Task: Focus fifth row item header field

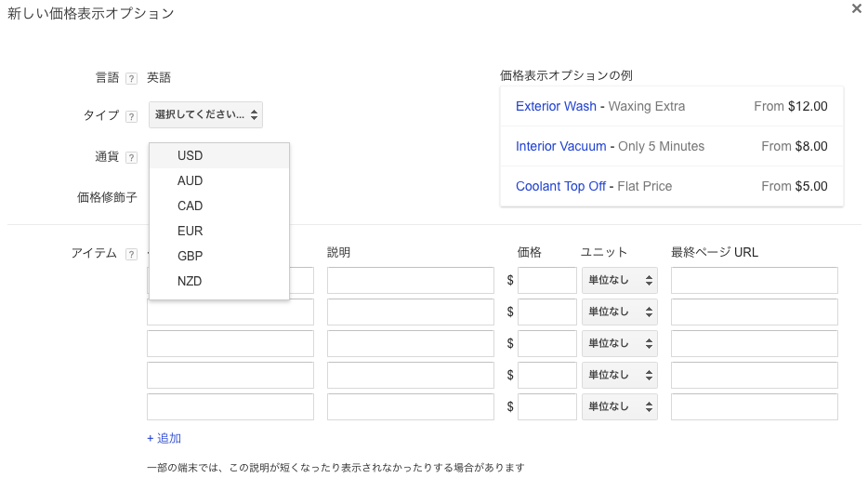Action: (230, 406)
